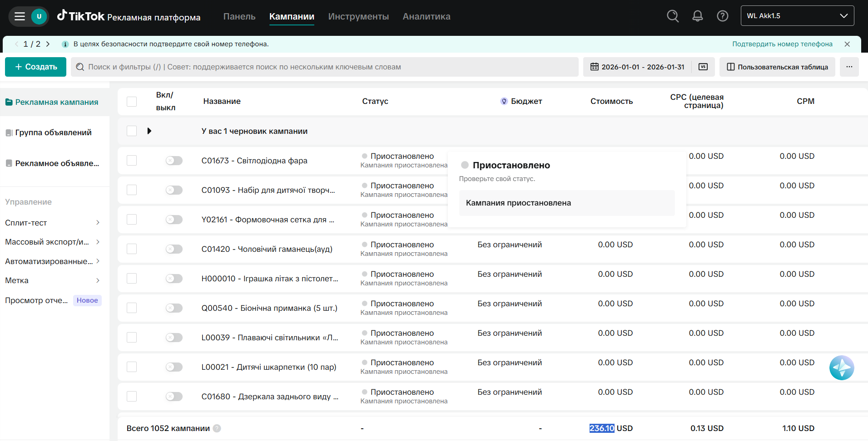This screenshot has height=441, width=868.
Task: Click the Создать button
Action: click(x=35, y=67)
